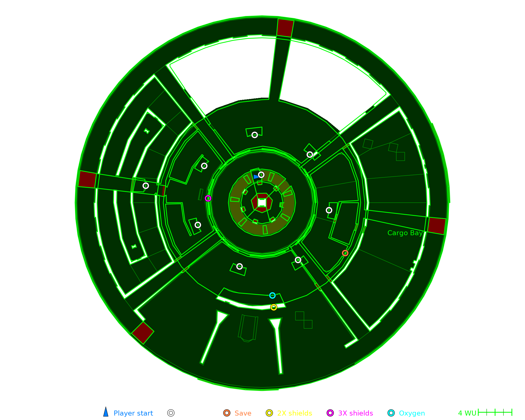This screenshot has width=525, height=420.
Task: Click the red door at top of ring
Action: point(285,28)
